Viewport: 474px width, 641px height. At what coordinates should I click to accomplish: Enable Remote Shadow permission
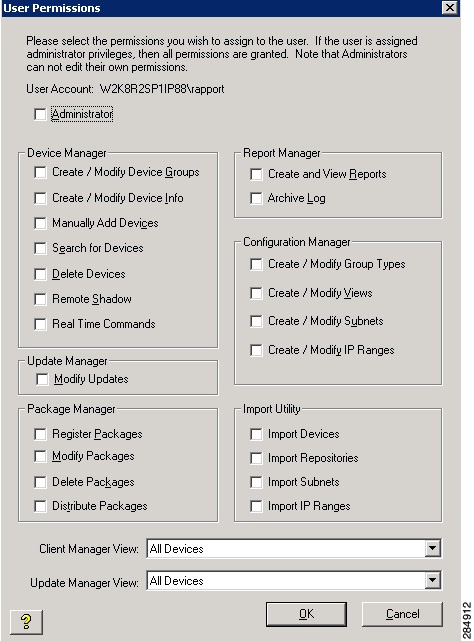coord(40,299)
